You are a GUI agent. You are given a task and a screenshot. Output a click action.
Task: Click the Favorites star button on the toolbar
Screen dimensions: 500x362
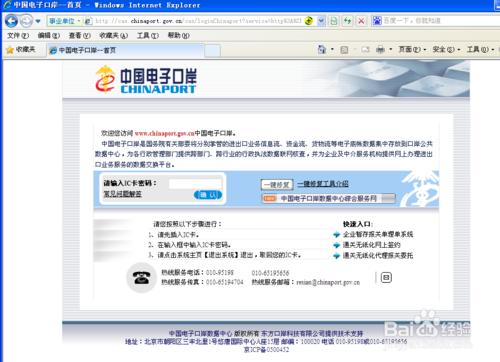[21, 50]
